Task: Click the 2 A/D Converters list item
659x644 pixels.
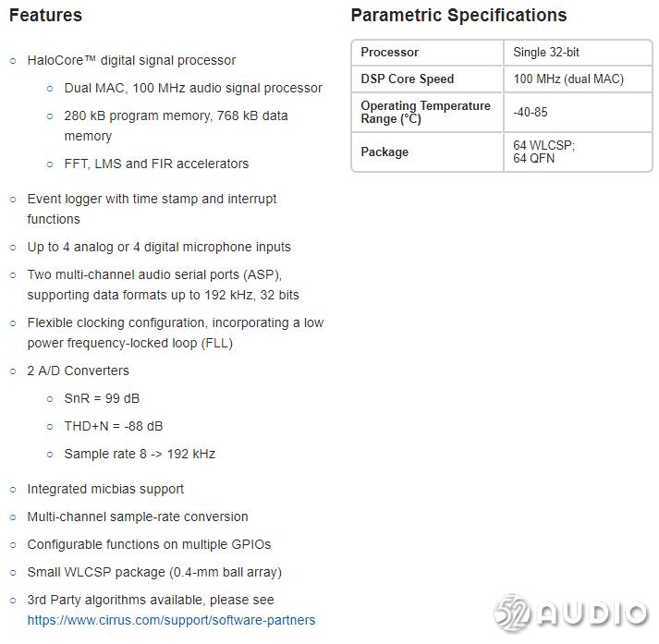Action: (79, 371)
